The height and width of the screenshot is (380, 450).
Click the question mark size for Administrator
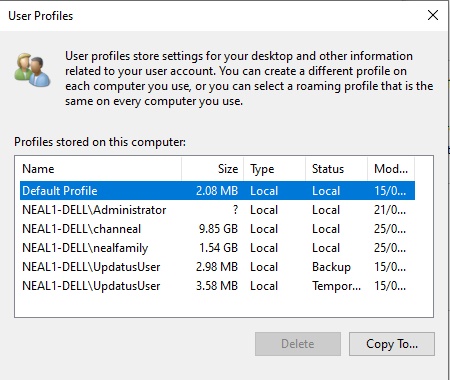(235, 210)
